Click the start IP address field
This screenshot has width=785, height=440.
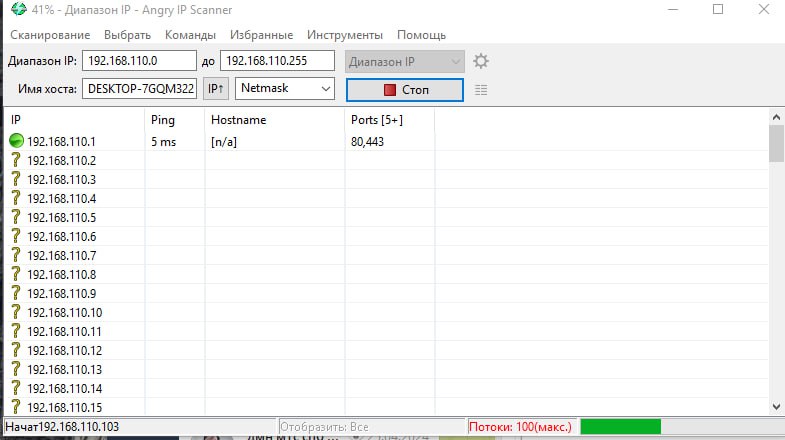pyautogui.click(x=139, y=61)
